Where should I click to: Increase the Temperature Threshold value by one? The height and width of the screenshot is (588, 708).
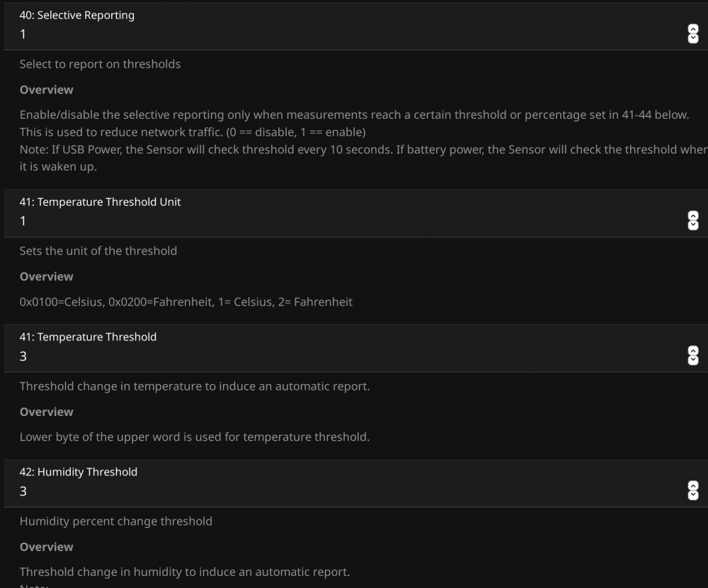tap(693, 352)
